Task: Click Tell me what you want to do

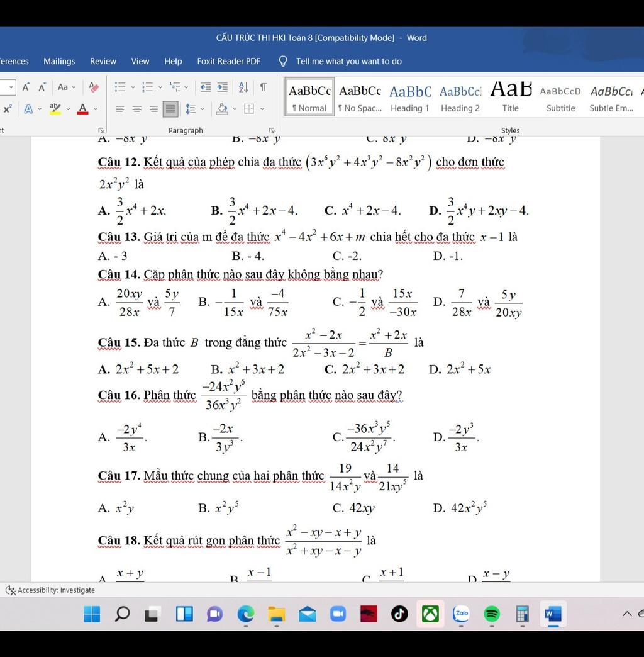Action: pyautogui.click(x=348, y=61)
